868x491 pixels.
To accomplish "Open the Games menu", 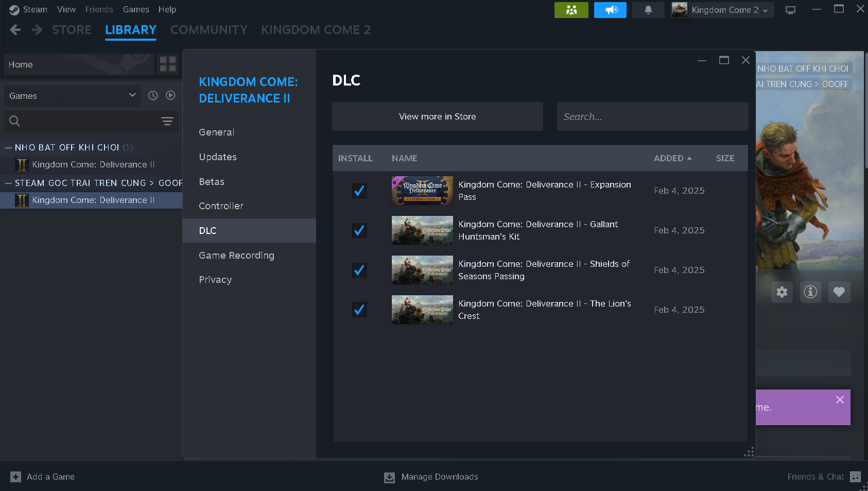I will [x=136, y=9].
